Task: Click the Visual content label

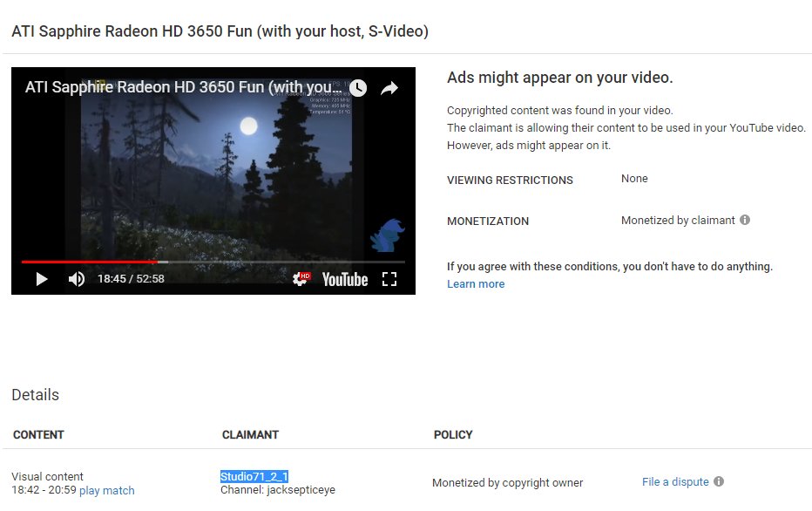Action: coord(47,476)
